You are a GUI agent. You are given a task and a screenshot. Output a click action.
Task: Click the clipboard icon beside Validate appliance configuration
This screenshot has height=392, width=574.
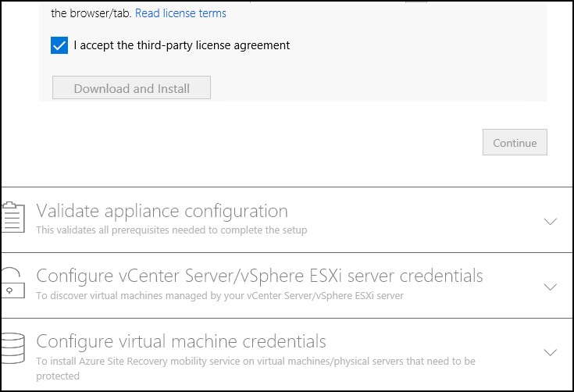click(x=13, y=217)
